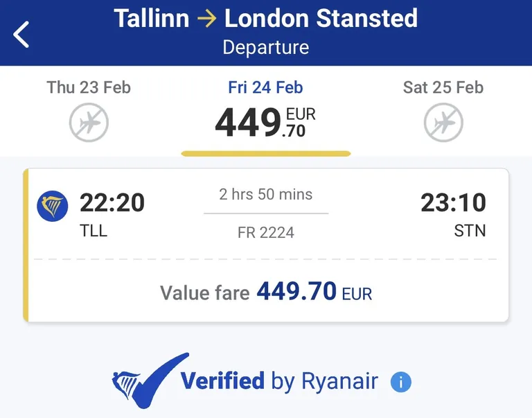
Task: Tap the back arrow in the header
Action: click(x=21, y=34)
